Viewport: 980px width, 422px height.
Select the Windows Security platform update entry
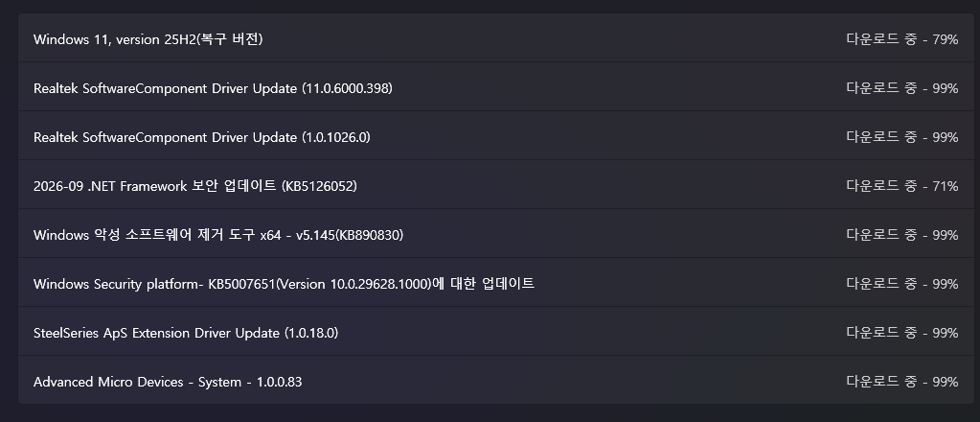tap(495, 284)
